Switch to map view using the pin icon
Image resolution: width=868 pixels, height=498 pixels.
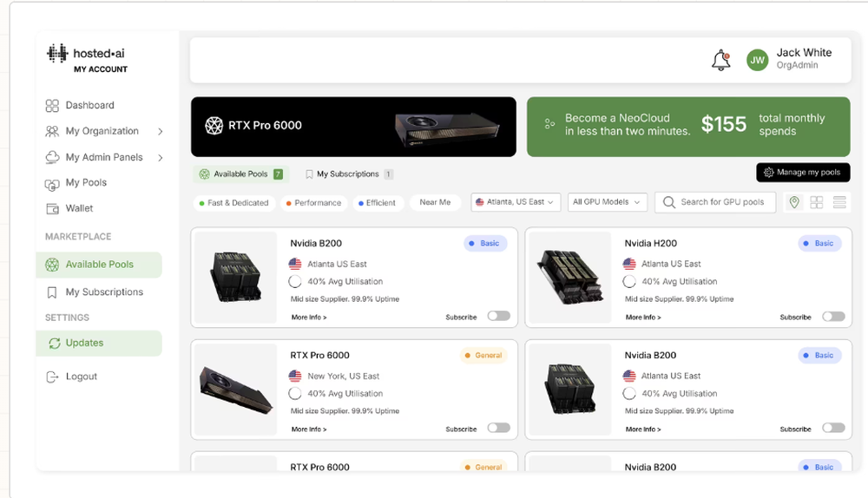[794, 202]
